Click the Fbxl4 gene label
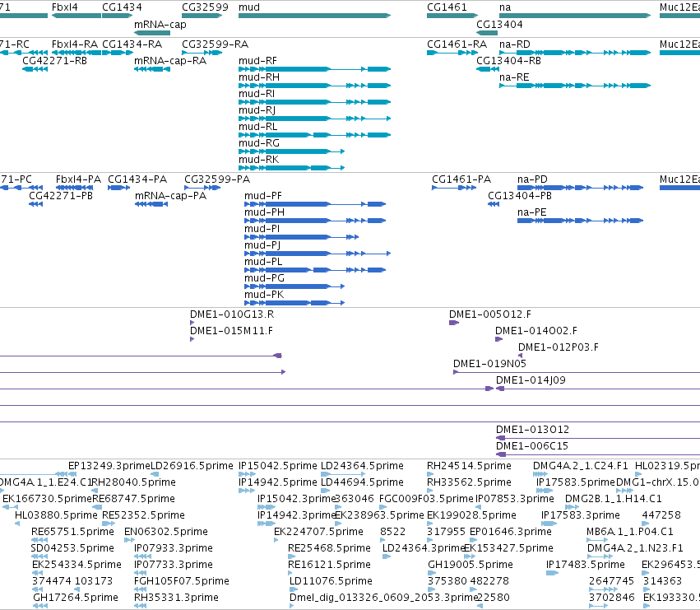This screenshot has height=610, width=700. tap(65, 7)
